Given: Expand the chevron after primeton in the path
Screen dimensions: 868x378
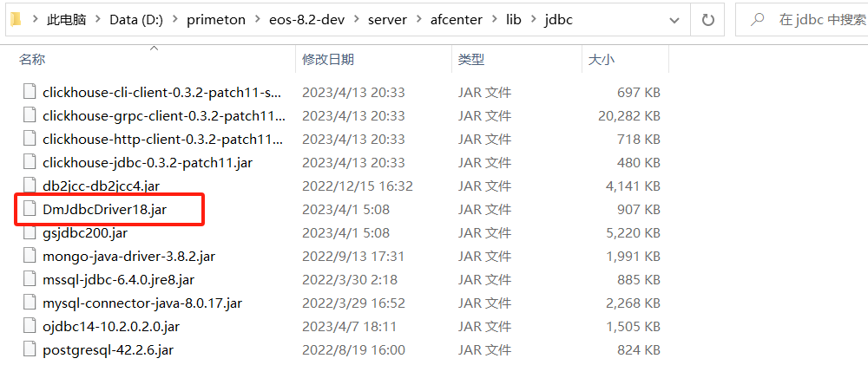Looking at the screenshot, I should tap(258, 20).
